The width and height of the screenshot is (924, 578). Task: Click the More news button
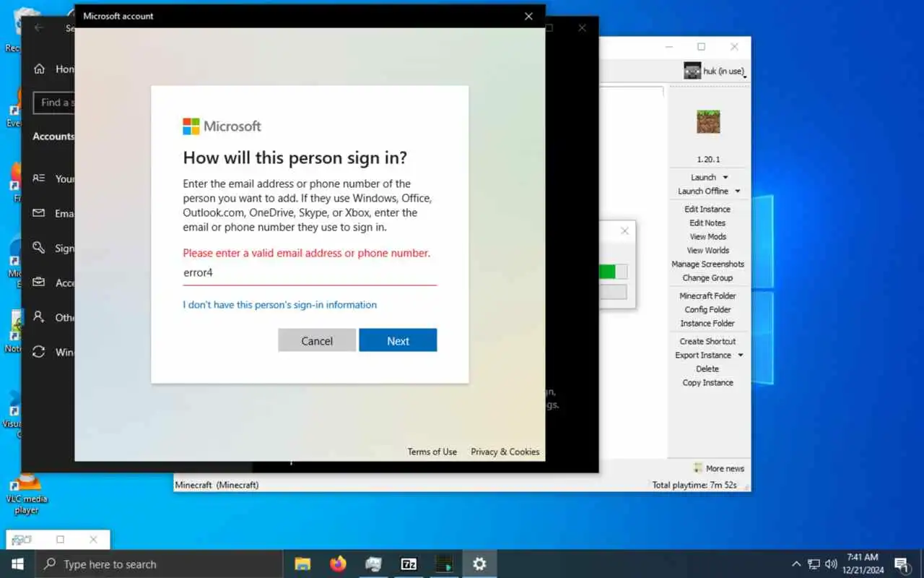pyautogui.click(x=718, y=468)
